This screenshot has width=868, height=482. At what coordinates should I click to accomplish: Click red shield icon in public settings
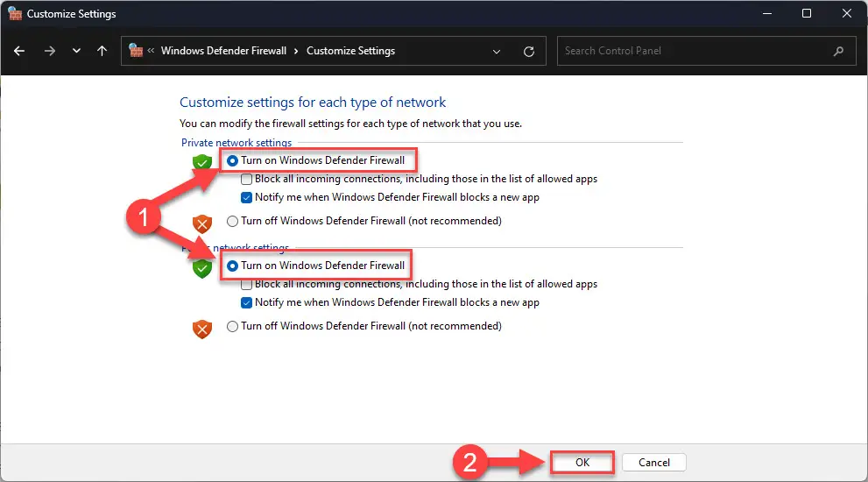click(x=202, y=330)
